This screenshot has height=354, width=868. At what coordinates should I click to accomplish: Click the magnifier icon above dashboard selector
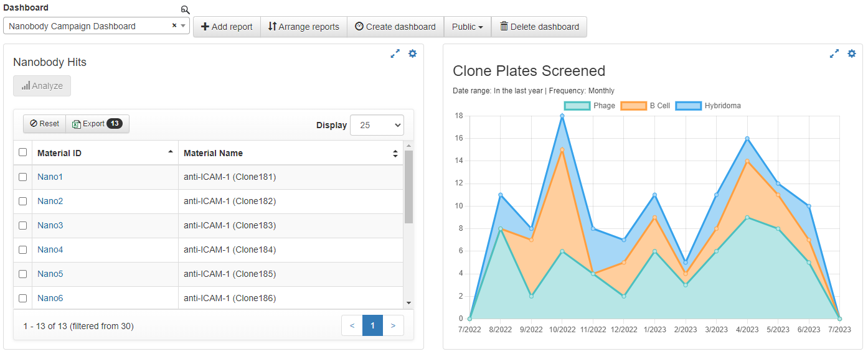point(185,10)
